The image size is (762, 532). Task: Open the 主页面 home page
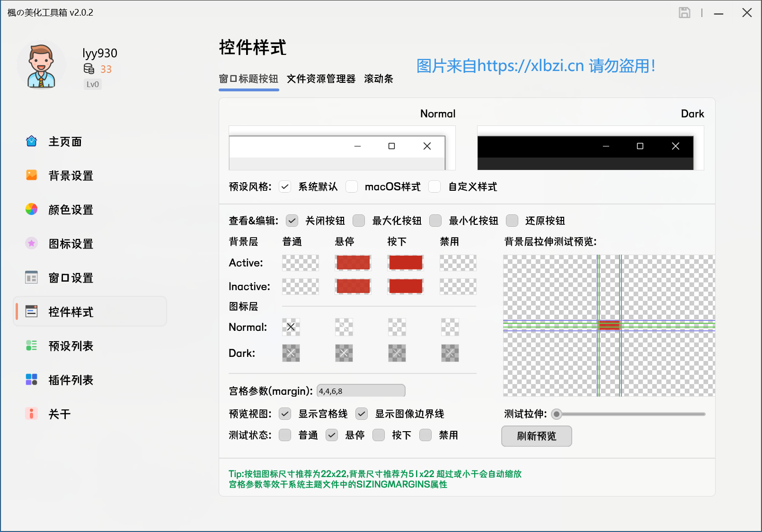pyautogui.click(x=64, y=141)
